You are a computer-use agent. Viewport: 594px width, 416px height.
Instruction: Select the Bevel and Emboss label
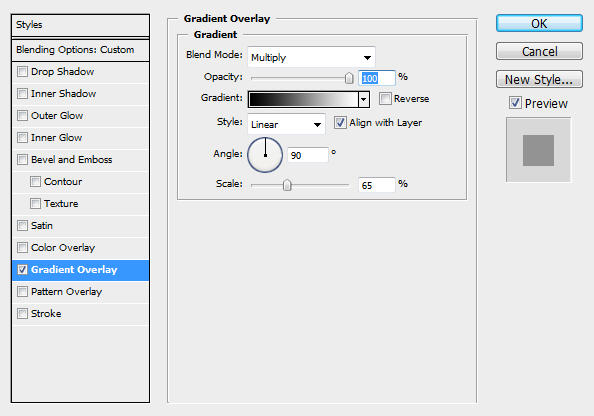tap(72, 160)
